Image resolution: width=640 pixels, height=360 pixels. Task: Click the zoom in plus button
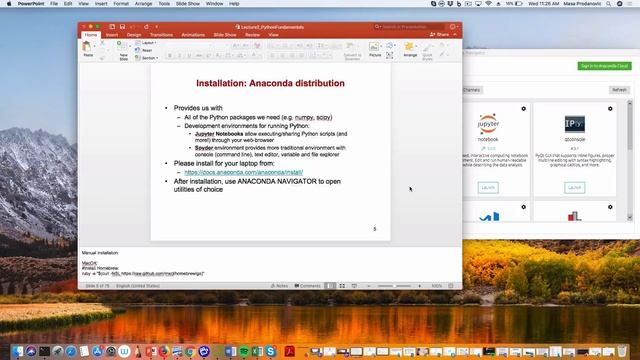[x=420, y=286]
